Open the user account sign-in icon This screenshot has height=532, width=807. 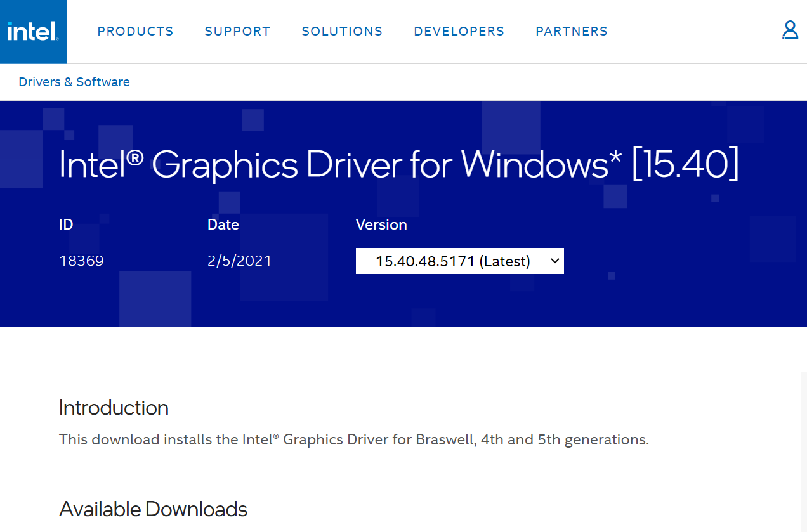tap(790, 30)
